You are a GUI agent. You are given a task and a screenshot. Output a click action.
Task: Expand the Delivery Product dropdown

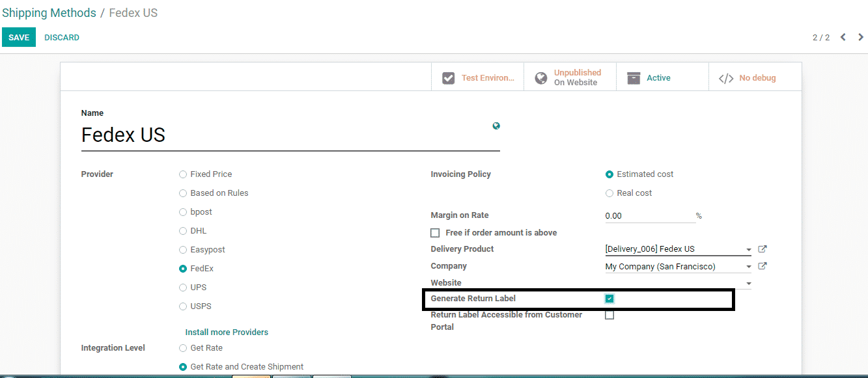pyautogui.click(x=748, y=250)
